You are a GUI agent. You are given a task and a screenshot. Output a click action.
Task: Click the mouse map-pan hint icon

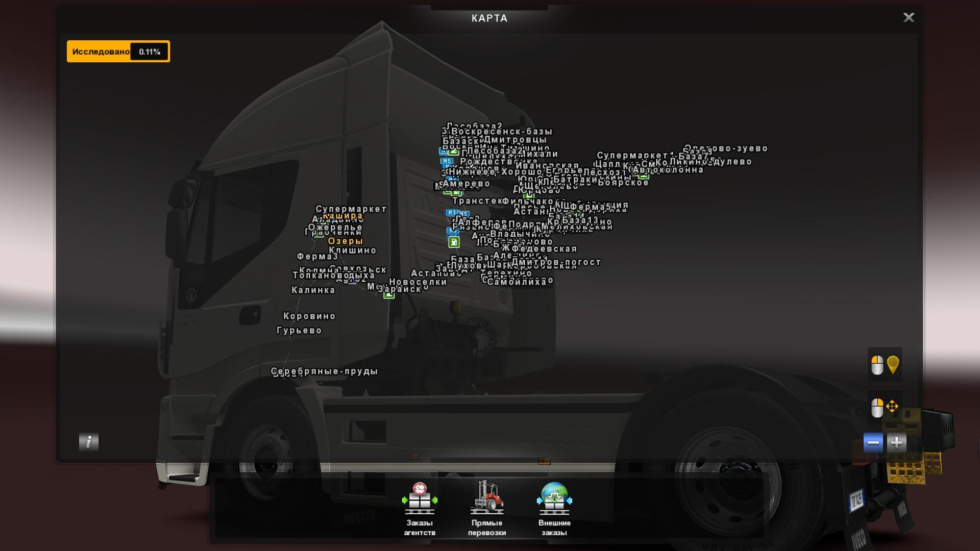click(x=885, y=407)
